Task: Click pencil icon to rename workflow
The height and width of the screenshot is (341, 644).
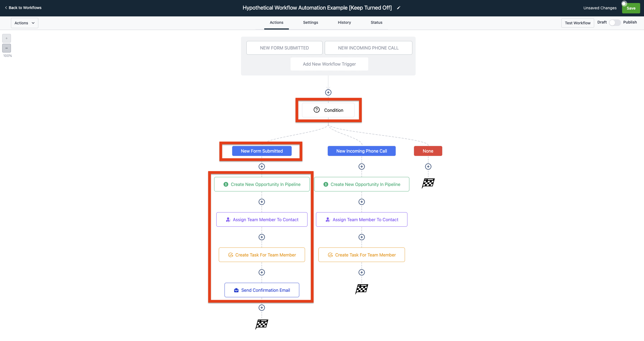Action: pyautogui.click(x=399, y=8)
